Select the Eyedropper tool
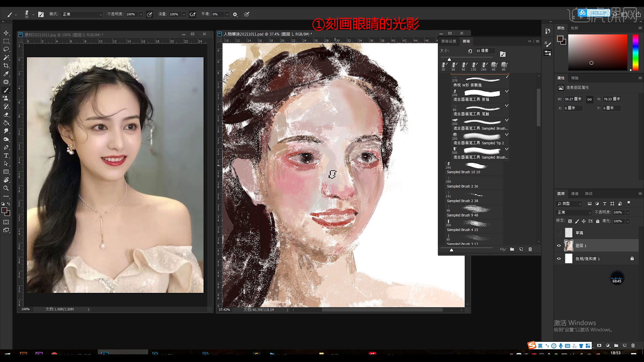The image size is (644, 362). point(6,74)
